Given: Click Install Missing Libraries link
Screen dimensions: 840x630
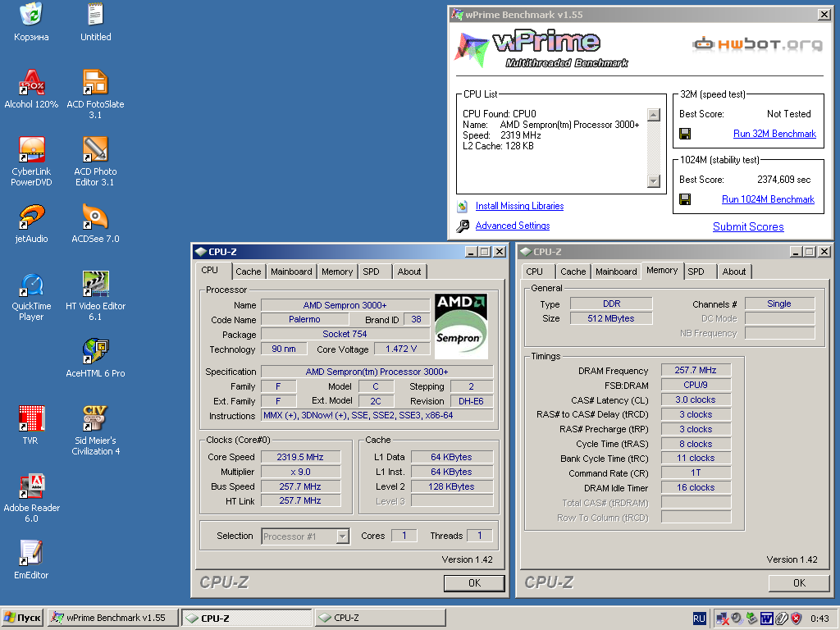Looking at the screenshot, I should click(x=519, y=206).
